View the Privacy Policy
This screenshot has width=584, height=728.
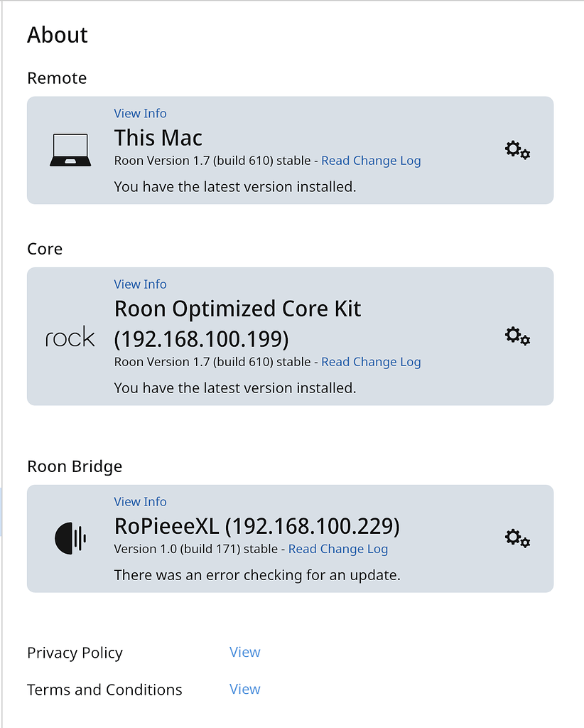pos(245,652)
